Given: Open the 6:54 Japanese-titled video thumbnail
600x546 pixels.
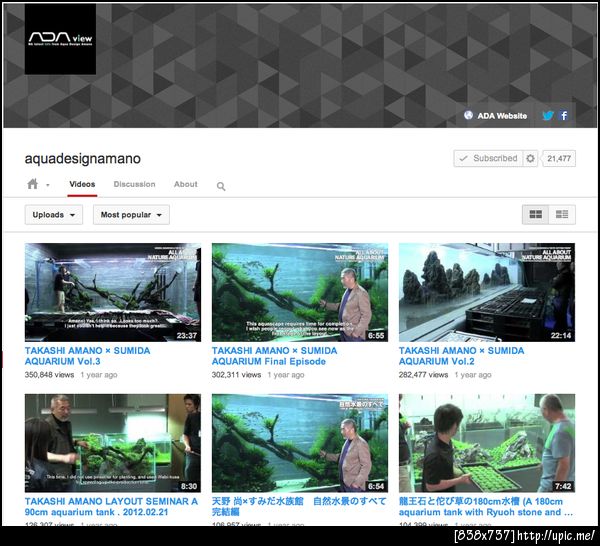Looking at the screenshot, I should tap(300, 443).
